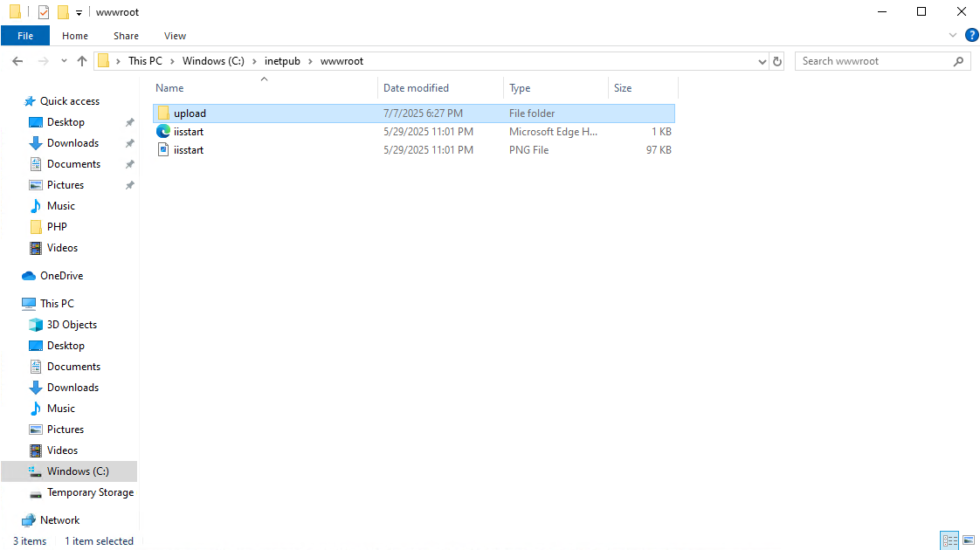Open Documents under This PC
This screenshot has height=550, width=980.
pyautogui.click(x=73, y=367)
